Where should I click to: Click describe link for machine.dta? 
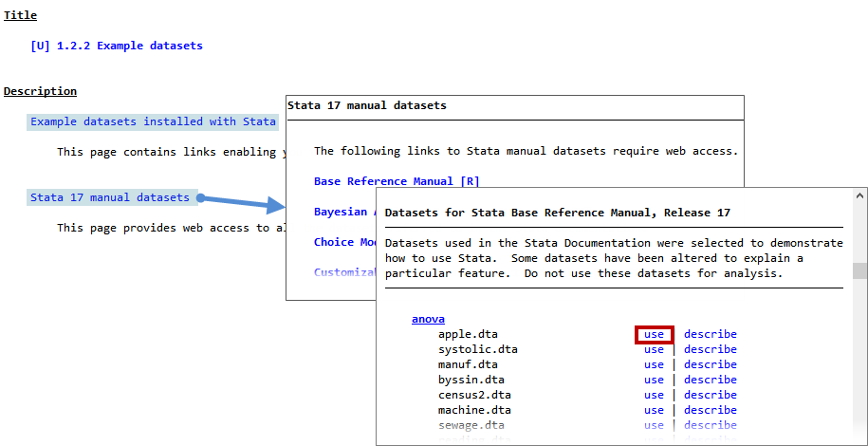pos(711,411)
